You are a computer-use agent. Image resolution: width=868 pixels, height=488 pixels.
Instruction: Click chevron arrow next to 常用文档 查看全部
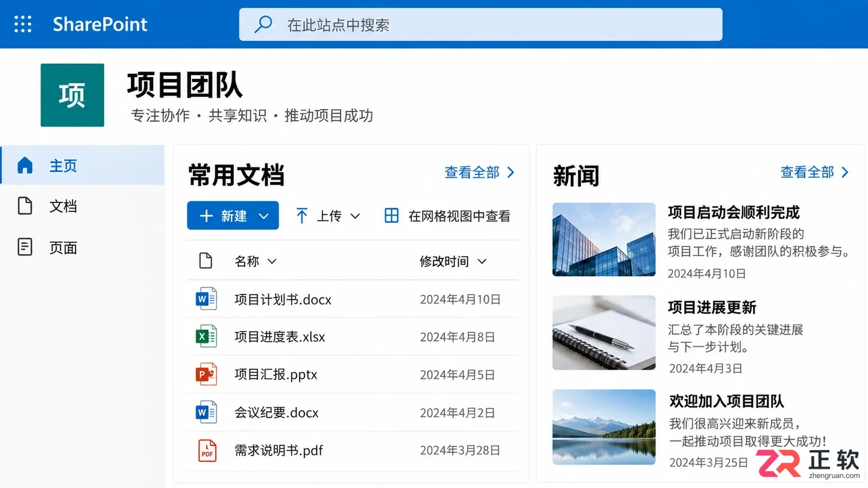511,172
